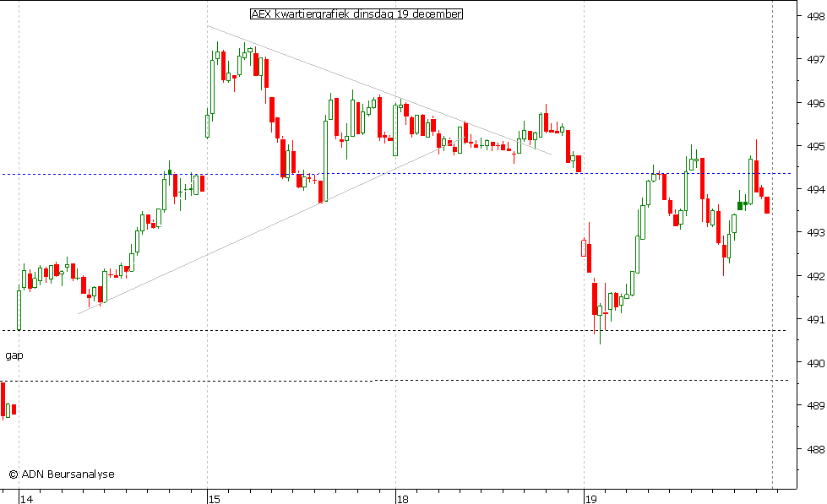Select the 498 price axis label
827x504 pixels.
[x=815, y=16]
